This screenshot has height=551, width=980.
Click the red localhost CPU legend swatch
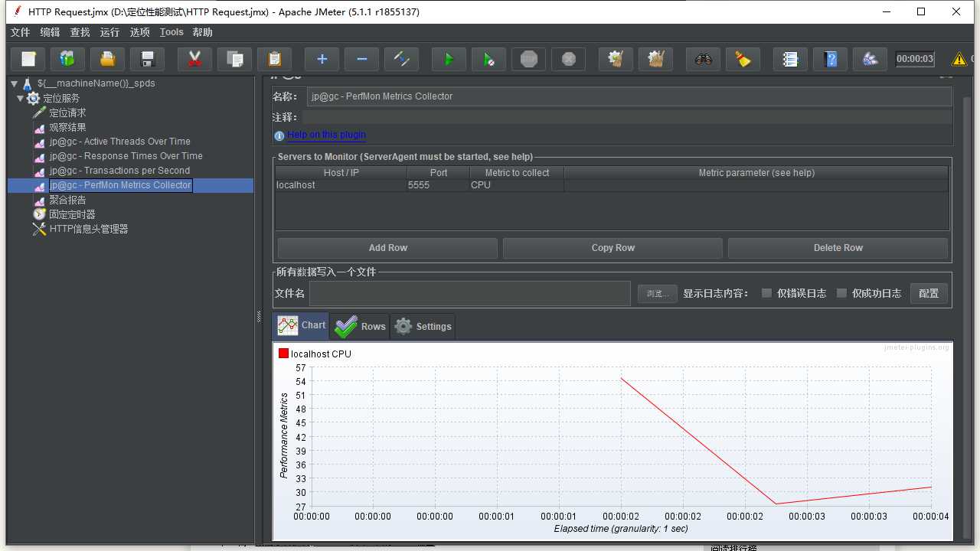[283, 354]
